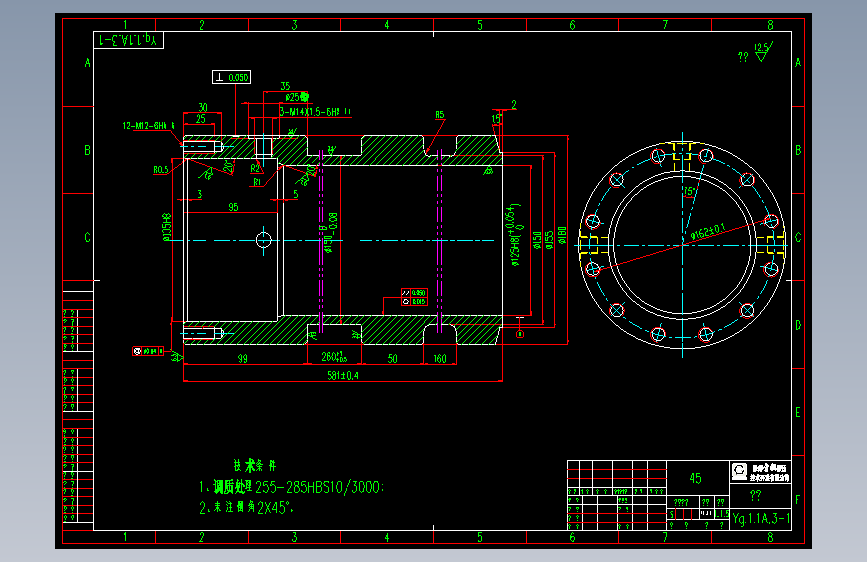867x562 pixels.
Task: Click the small circle on the bore centerline
Action: (x=264, y=240)
